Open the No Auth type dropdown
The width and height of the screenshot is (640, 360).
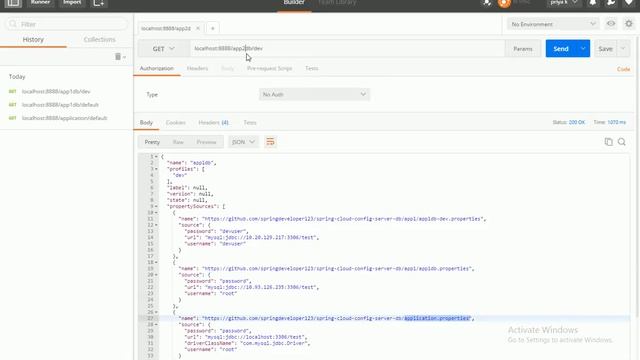pos(314,94)
